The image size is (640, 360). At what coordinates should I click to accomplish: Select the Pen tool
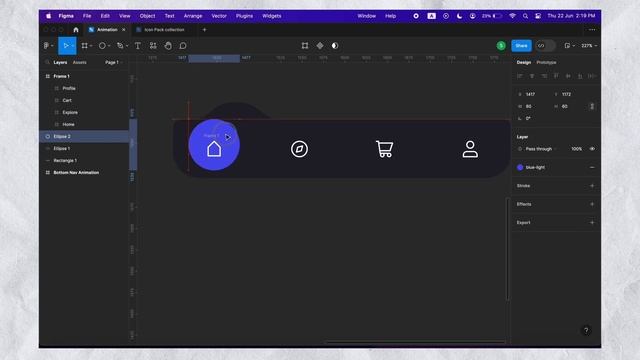pos(120,46)
